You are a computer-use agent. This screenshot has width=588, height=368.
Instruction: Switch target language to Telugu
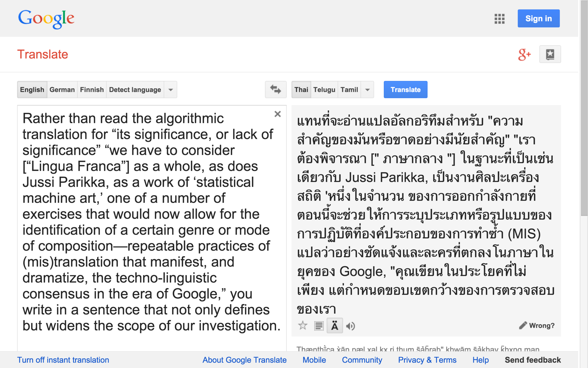tap(324, 90)
